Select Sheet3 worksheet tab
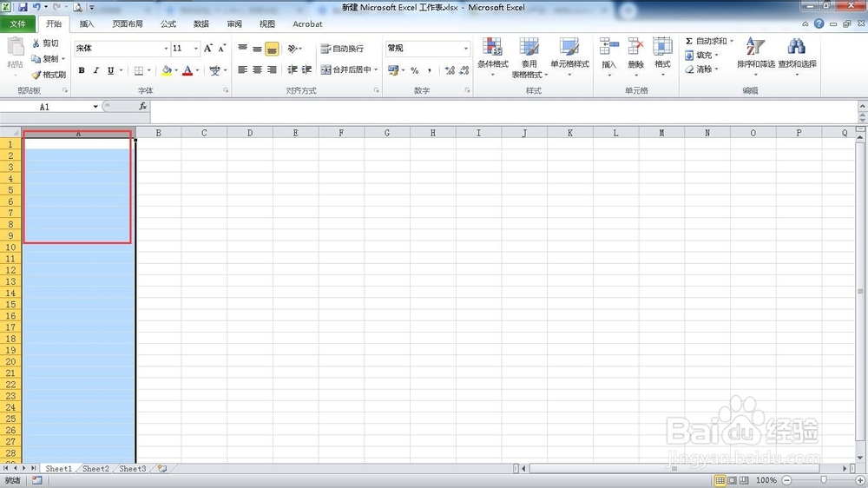 pyautogui.click(x=133, y=469)
